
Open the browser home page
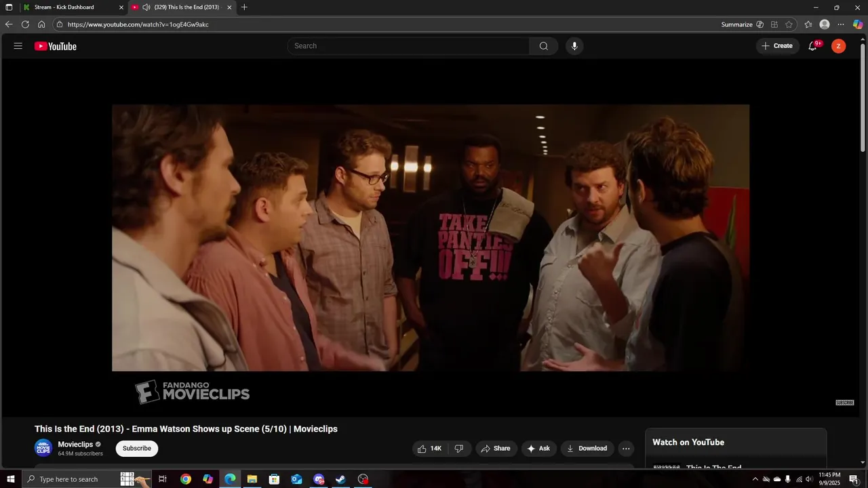41,24
